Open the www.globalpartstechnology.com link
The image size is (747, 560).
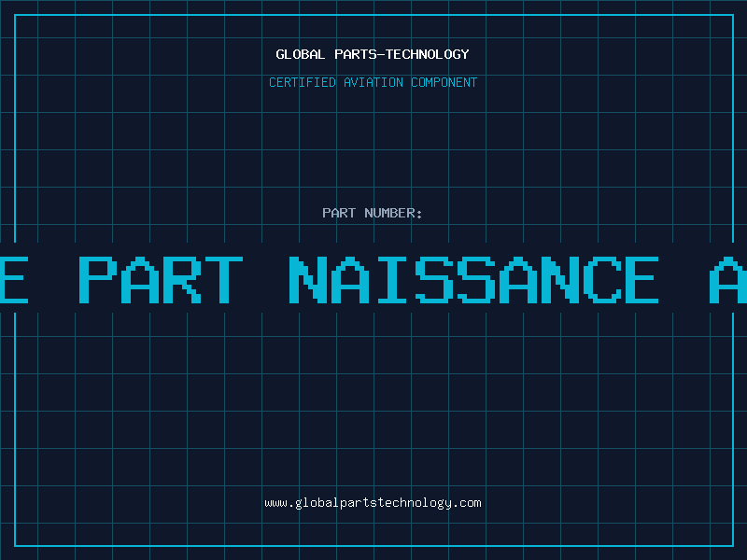pos(373,503)
